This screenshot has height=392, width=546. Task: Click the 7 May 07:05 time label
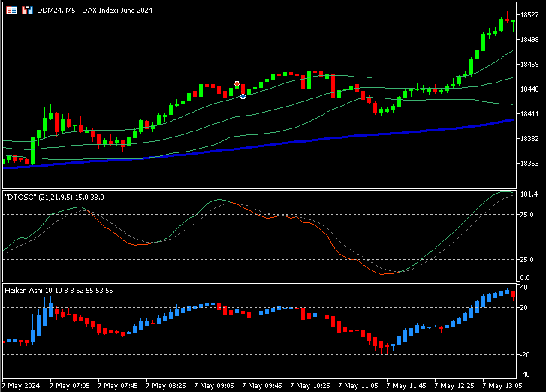[70, 386]
